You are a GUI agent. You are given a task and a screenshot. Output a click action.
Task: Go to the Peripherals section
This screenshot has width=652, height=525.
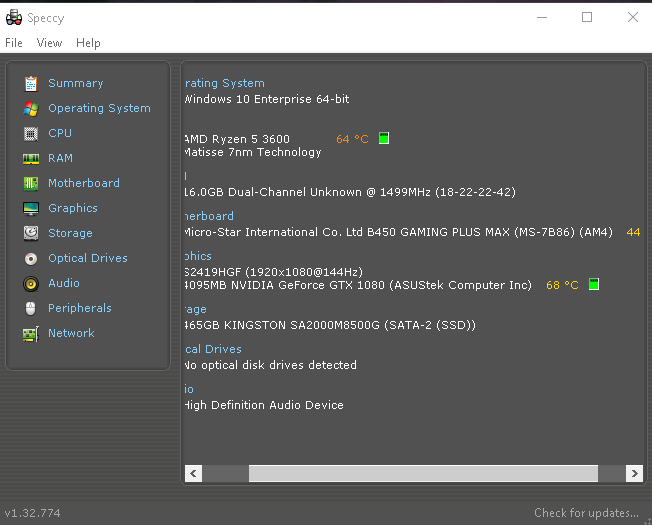pyautogui.click(x=80, y=308)
